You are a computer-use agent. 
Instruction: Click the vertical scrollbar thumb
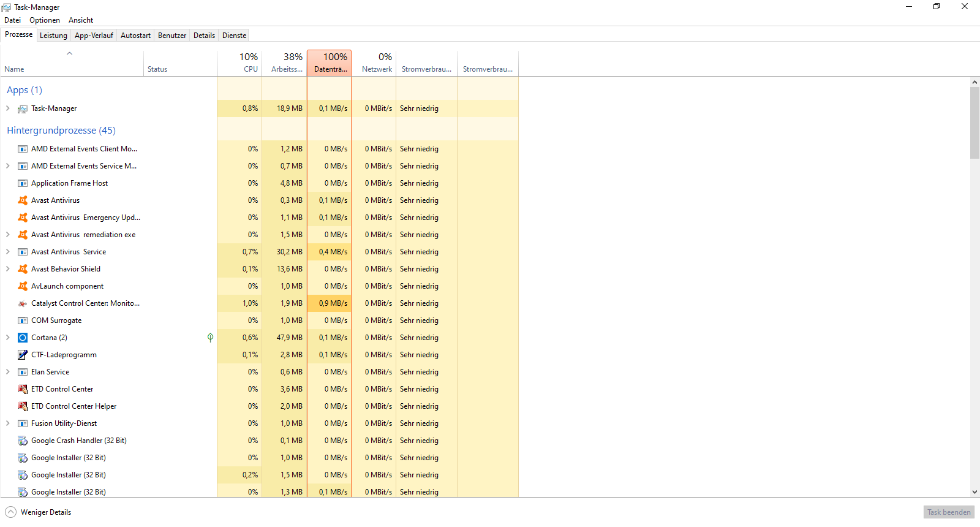click(x=975, y=123)
